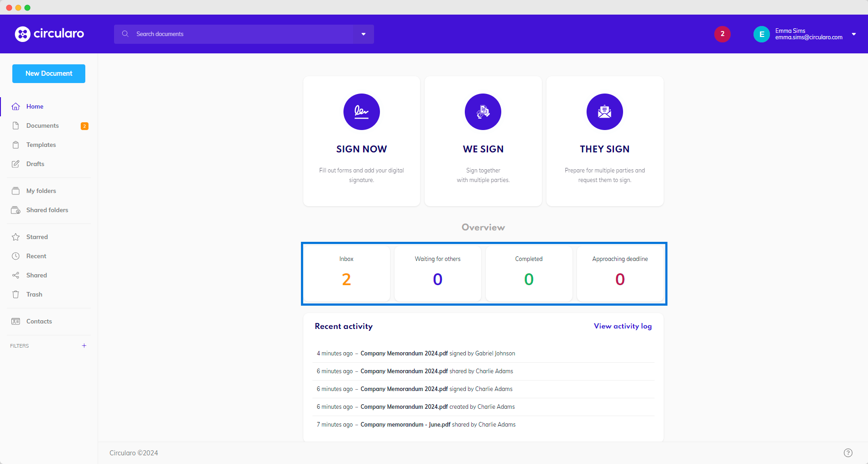This screenshot has height=464, width=868.
Task: Open notifications badge showing 2
Action: click(722, 34)
